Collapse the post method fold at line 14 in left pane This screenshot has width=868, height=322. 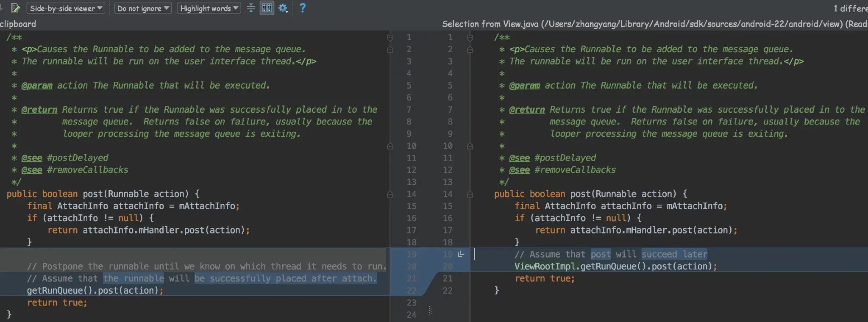pos(390,194)
